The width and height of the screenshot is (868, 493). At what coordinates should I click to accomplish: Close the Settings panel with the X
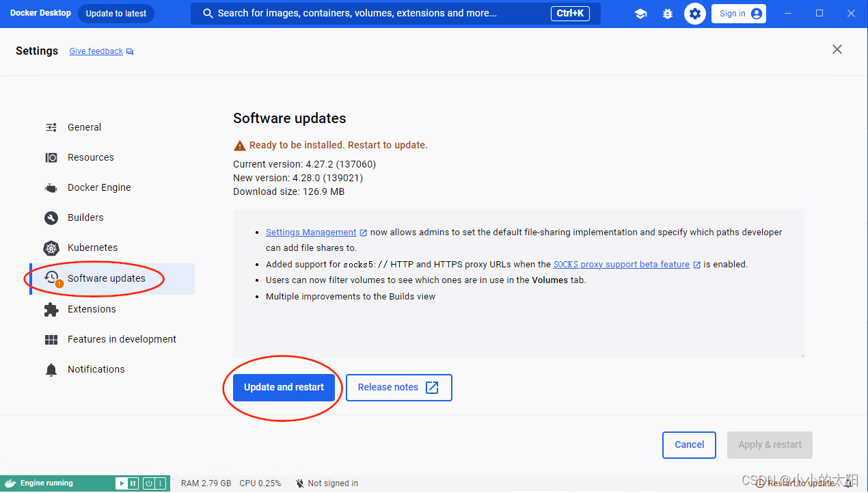pos(837,49)
